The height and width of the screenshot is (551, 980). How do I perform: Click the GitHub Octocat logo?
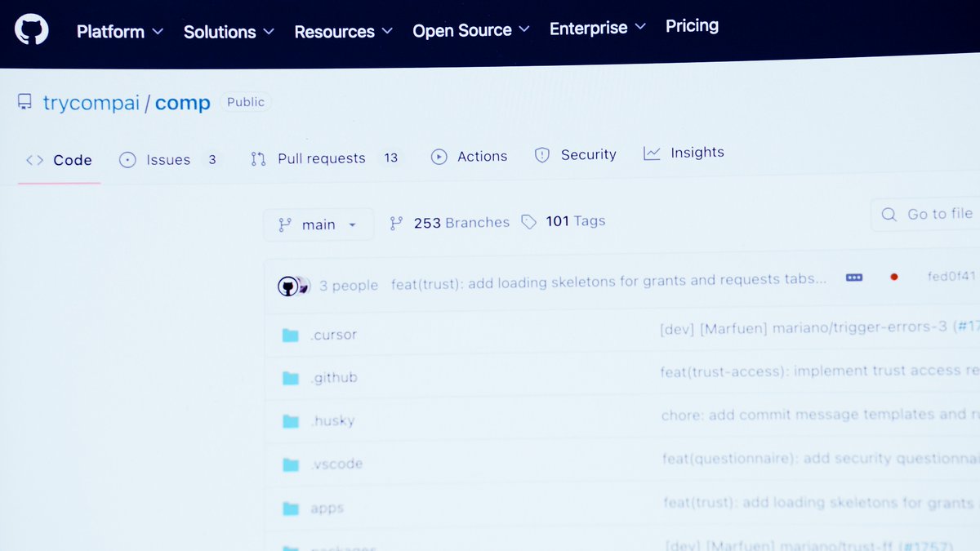[32, 30]
